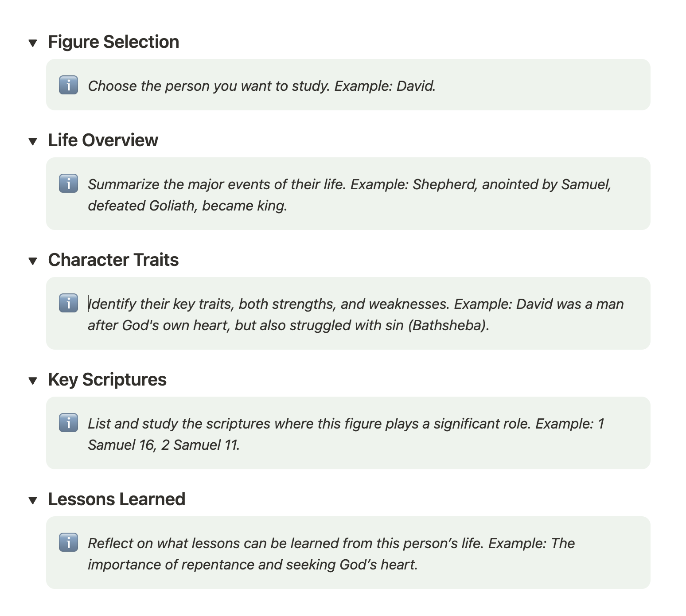Click the 'List and study the scriptures' text
Screen dimensions: 686x616
pos(346,424)
